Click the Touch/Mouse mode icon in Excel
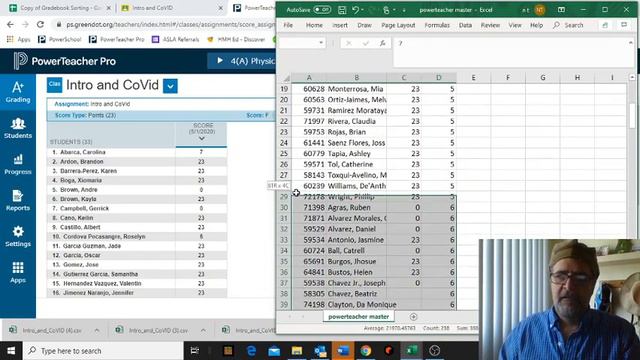Screen dimensions: 640x360 coord(386,9)
